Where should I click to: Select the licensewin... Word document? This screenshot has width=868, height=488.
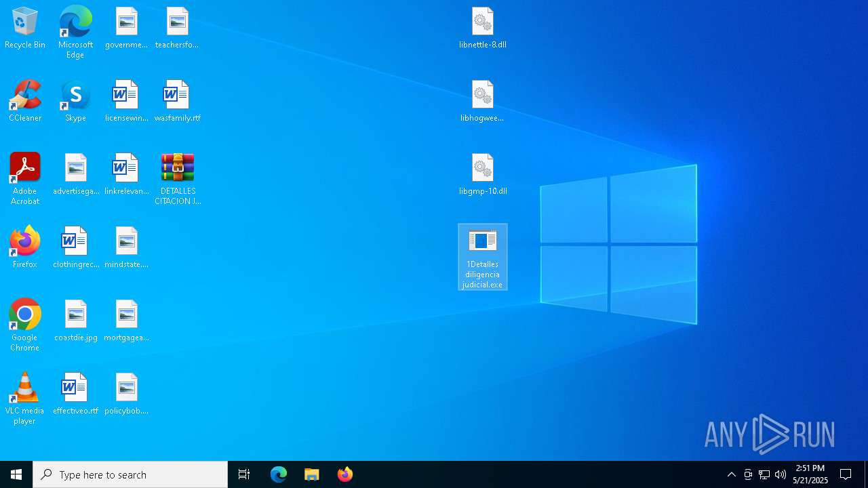(x=126, y=102)
